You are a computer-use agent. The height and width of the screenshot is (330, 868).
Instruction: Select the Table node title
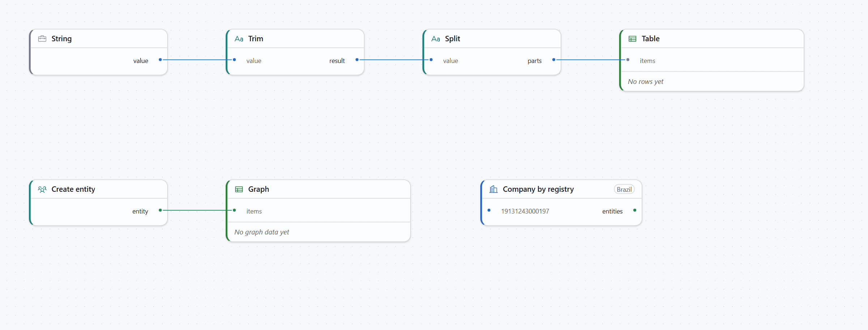(651, 39)
